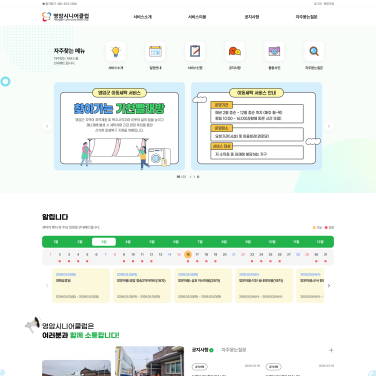Click the magnifier 자주묻는질문 quick icon

(314, 51)
